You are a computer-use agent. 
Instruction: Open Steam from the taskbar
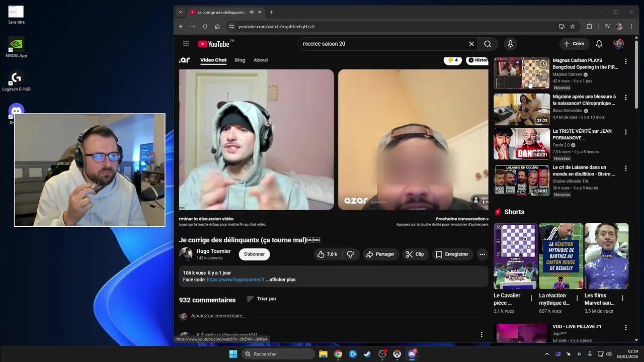click(x=367, y=354)
